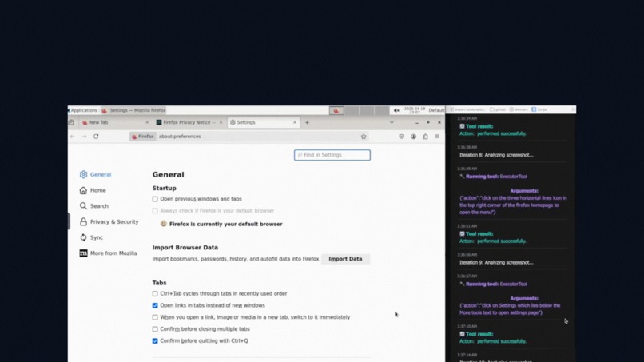Reload the current page
This screenshot has height=362, width=644.
[96, 137]
